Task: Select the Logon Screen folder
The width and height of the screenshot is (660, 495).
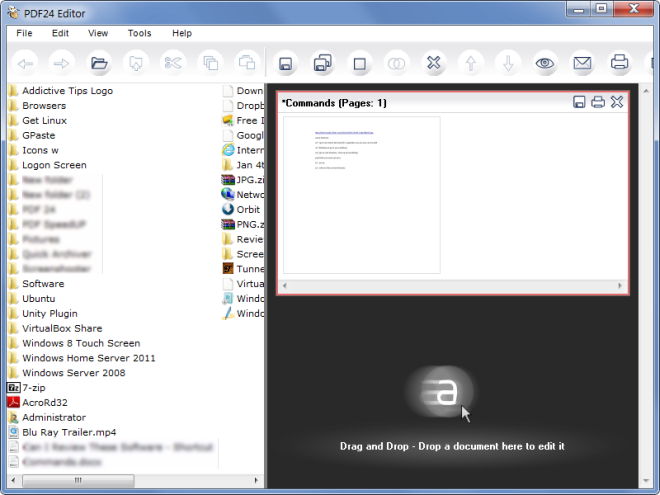Action: pos(48,165)
